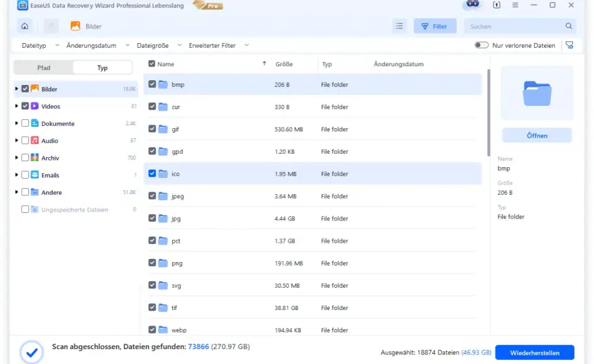Click the Bilder picture icon in breadcrumb
The width and height of the screenshot is (594, 364).
pos(76,26)
